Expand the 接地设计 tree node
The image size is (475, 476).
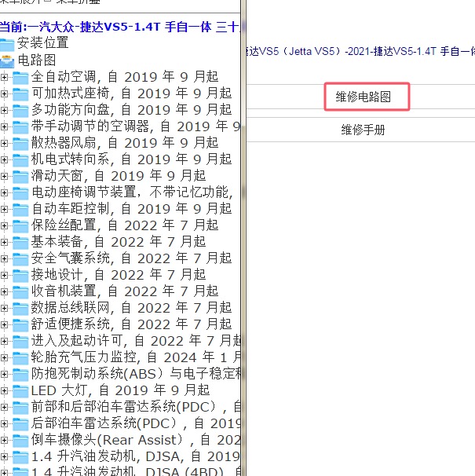4,276
